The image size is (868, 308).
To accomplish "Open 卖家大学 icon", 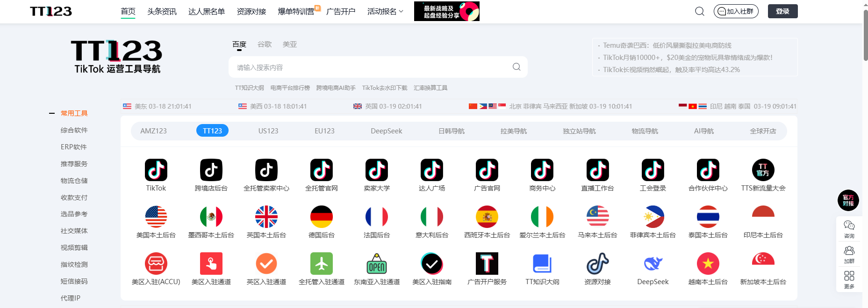I will click(377, 170).
